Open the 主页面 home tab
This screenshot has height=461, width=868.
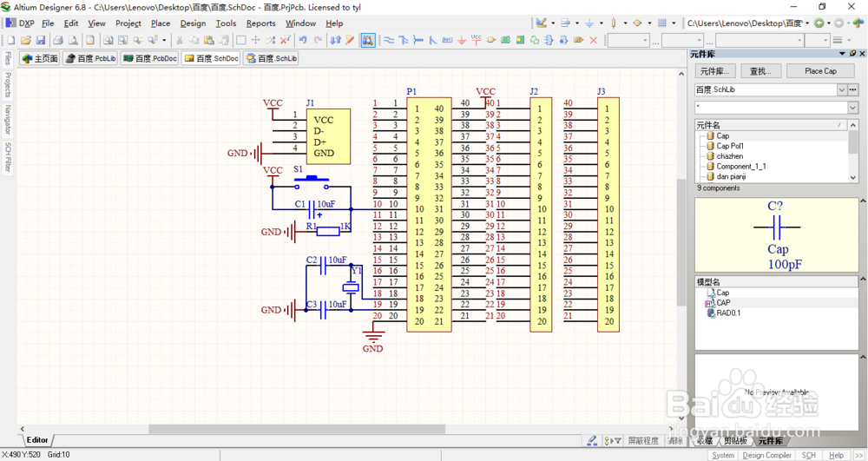click(40, 58)
